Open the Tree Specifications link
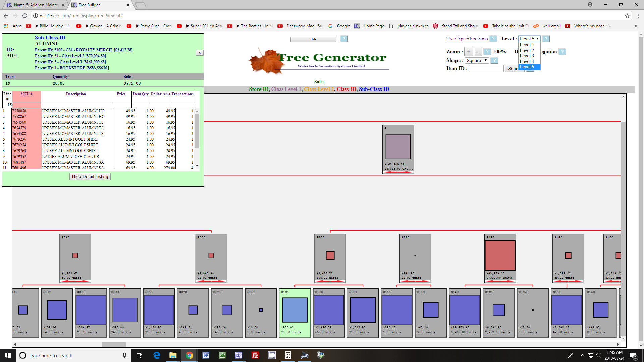The height and width of the screenshot is (362, 644). pyautogui.click(x=467, y=39)
